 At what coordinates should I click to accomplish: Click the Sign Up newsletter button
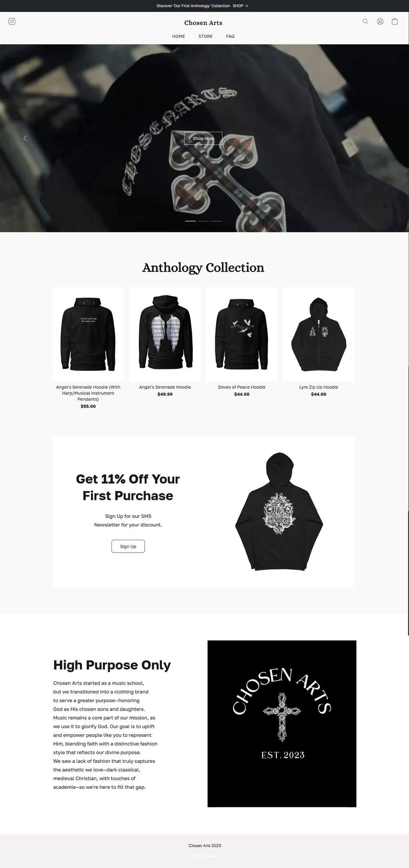tap(128, 546)
